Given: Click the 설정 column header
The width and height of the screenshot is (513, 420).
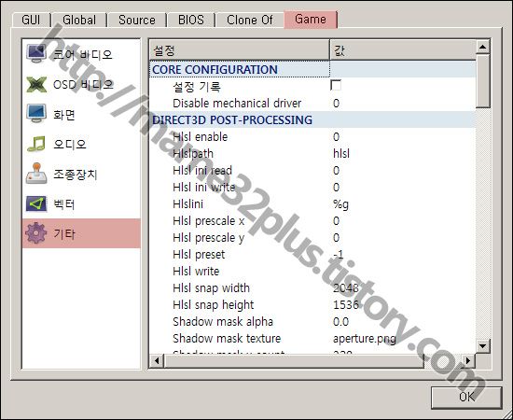Looking at the screenshot, I should point(239,50).
